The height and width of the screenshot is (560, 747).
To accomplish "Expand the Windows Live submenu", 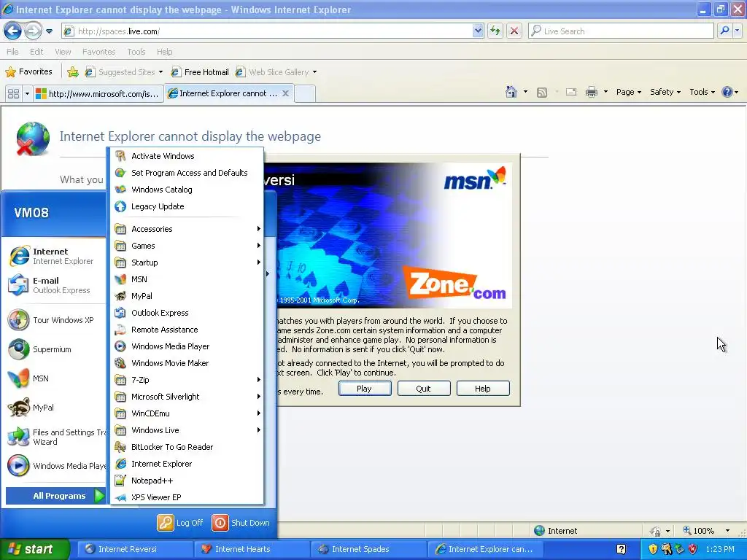I will click(187, 430).
